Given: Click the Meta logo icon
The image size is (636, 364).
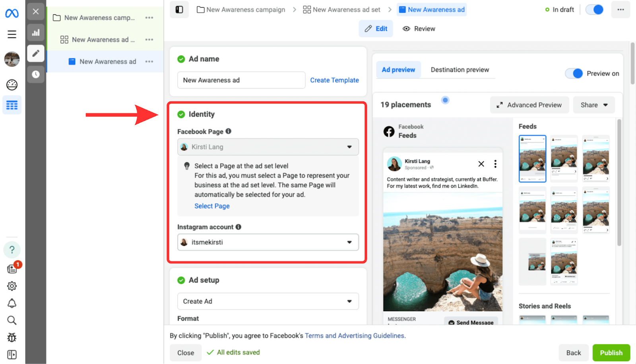Looking at the screenshot, I should tap(12, 14).
